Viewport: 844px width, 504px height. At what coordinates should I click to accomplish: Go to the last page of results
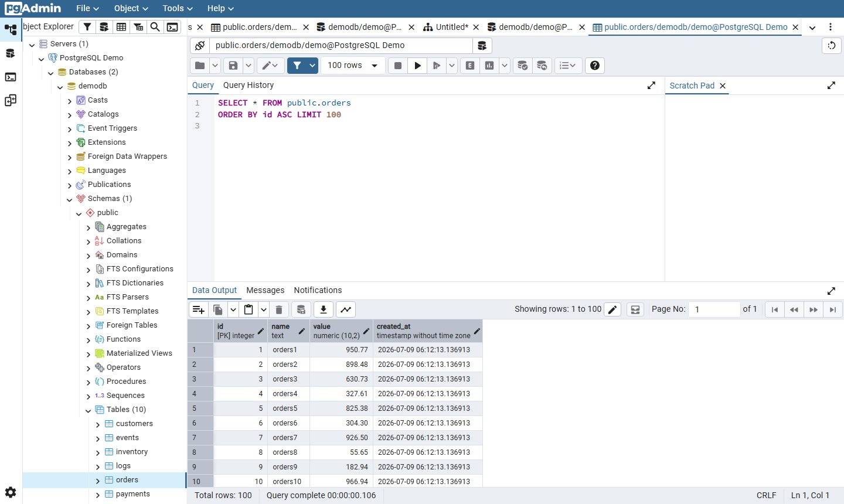832,309
